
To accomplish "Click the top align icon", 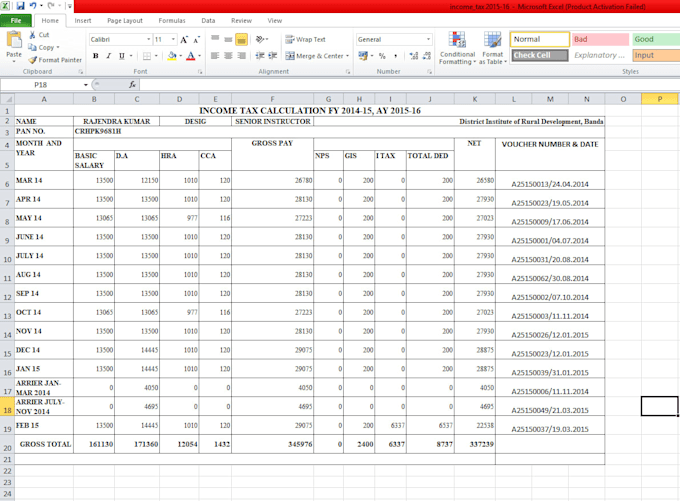I will coord(215,39).
